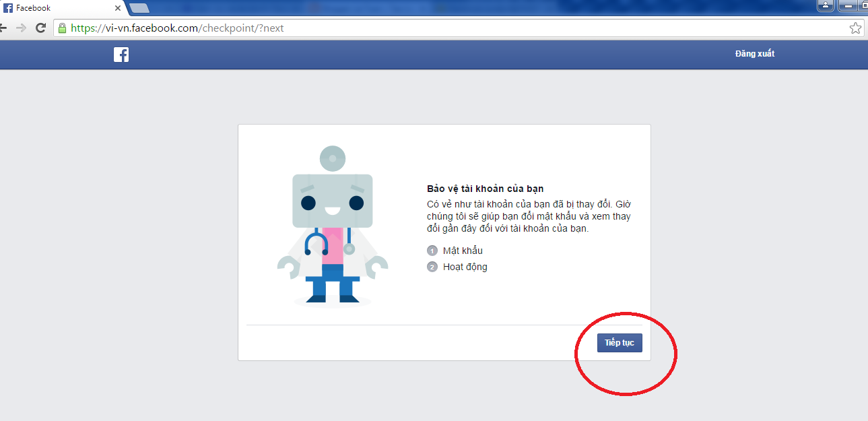Click the heading Bảo vệ tài khoản của bạn
The image size is (868, 421).
click(x=485, y=189)
